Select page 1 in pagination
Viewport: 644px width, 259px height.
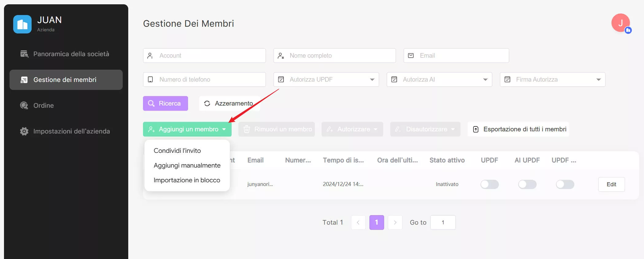[x=376, y=222]
